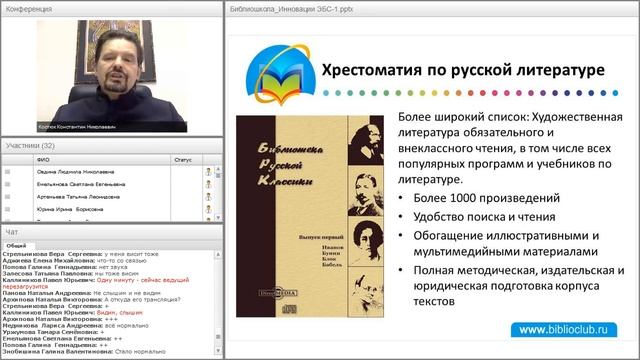
Task: Click Выпуск первый text on book cover
Action: 321,237
